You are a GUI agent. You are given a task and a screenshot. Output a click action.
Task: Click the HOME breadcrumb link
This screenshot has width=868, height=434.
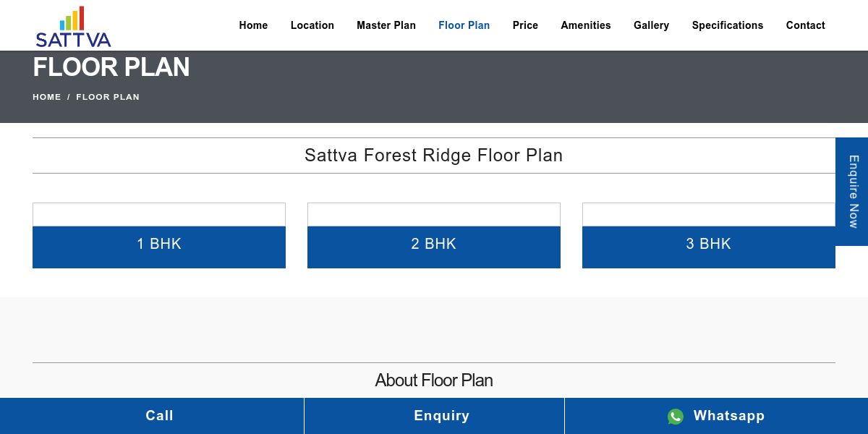coord(47,97)
